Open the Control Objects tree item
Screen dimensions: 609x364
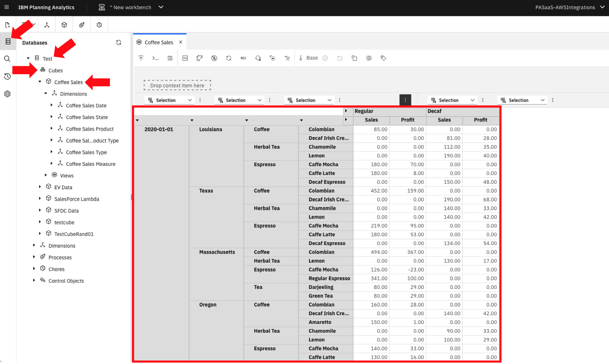click(x=66, y=281)
